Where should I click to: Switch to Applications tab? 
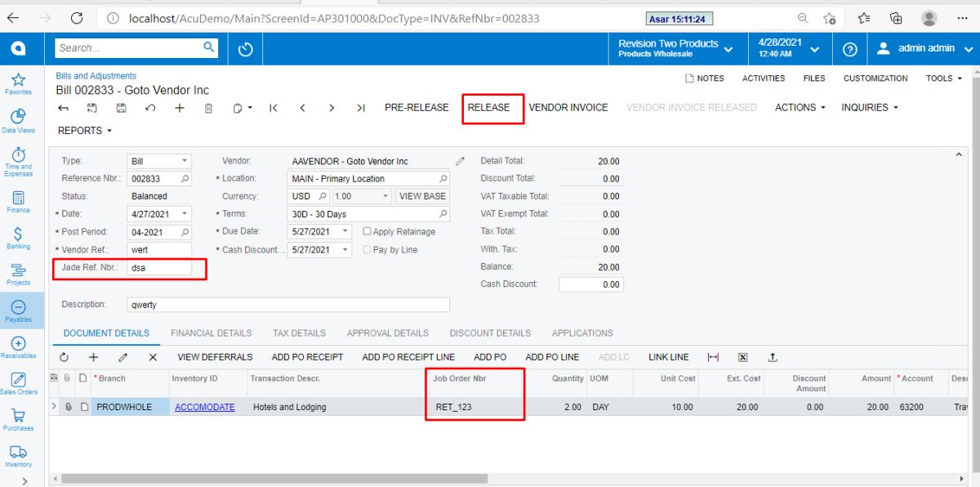point(582,333)
